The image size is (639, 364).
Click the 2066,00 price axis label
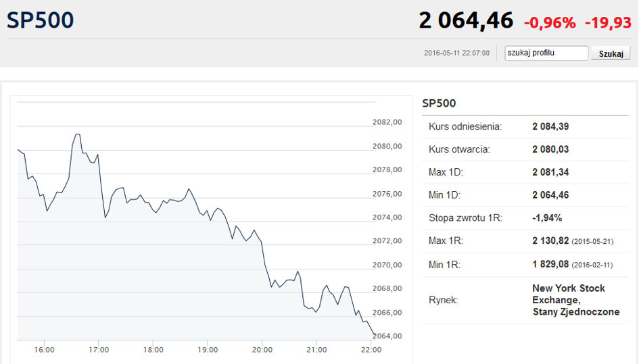pyautogui.click(x=387, y=313)
